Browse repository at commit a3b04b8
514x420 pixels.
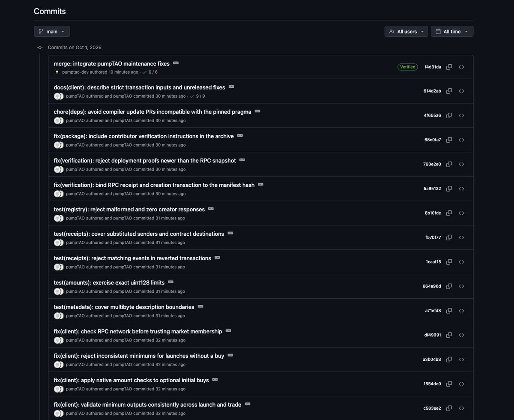[x=462, y=360]
